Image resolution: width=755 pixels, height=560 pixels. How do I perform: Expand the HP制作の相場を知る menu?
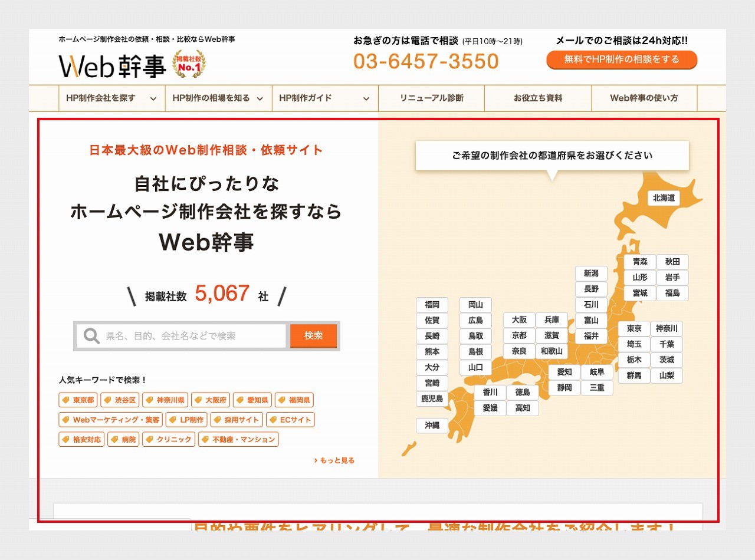(218, 98)
